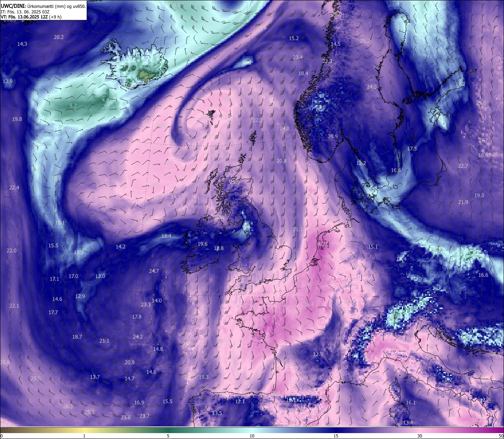This screenshot has height=439, width=504.
Task: Click the 13.5 value label
Action: click(x=217, y=413)
